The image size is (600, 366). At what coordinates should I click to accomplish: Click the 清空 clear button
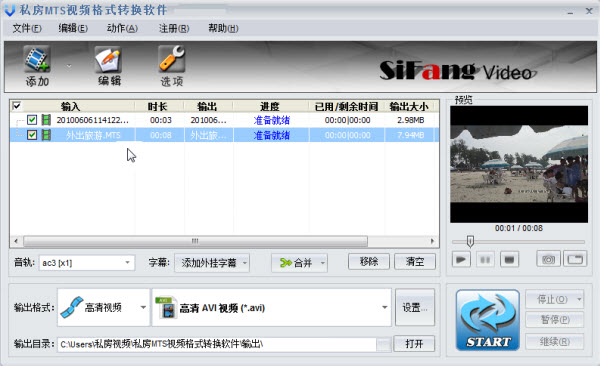click(x=415, y=261)
